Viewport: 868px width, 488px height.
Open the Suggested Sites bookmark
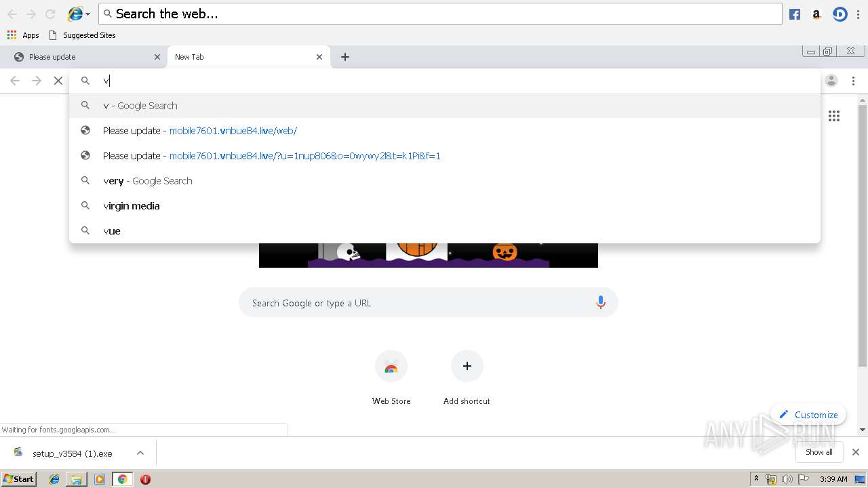(x=82, y=35)
